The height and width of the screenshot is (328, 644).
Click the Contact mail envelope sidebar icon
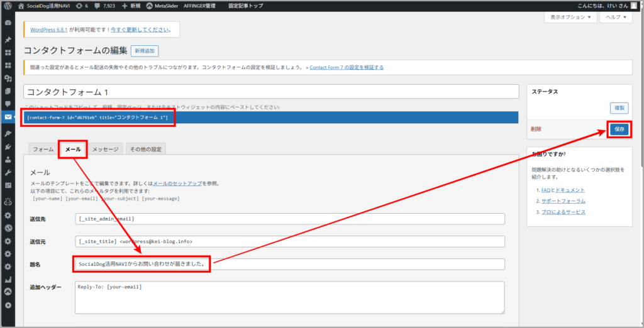8,118
